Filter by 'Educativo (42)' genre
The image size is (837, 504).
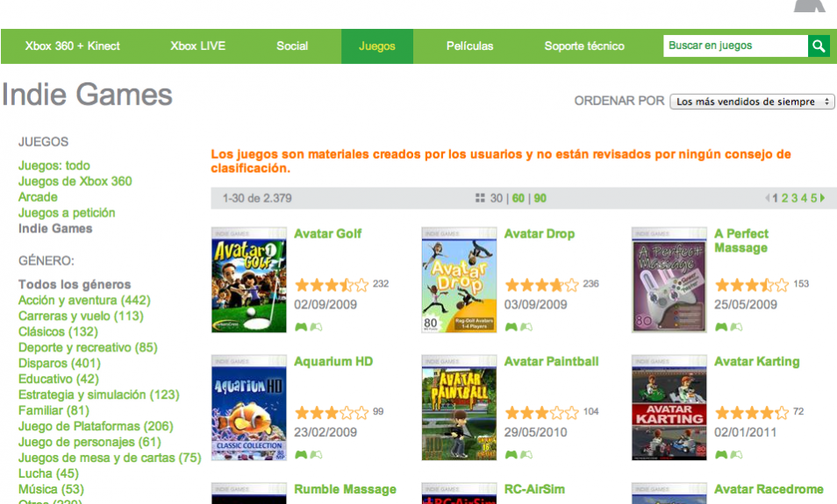click(59, 379)
